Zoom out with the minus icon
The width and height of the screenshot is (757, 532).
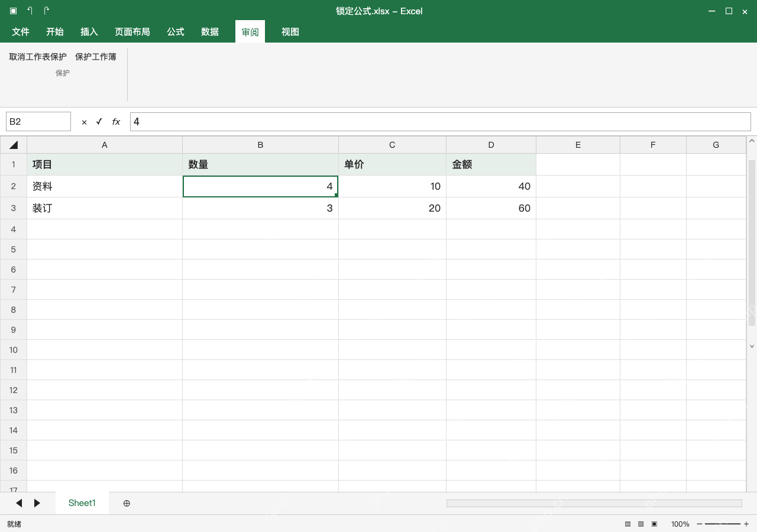point(700,524)
